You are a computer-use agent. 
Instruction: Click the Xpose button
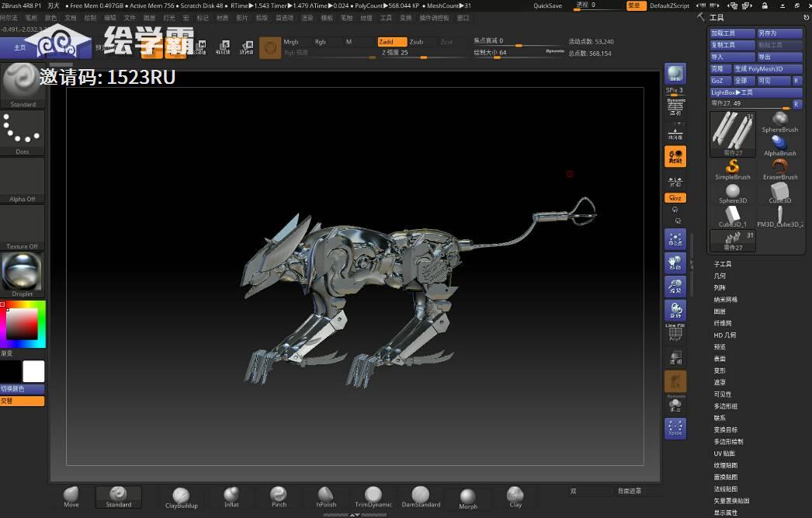click(675, 429)
